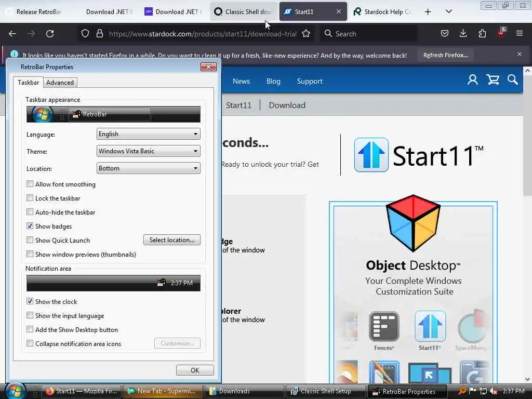Open the Pocket save icon
Screen dimensions: 532x399
point(445,34)
